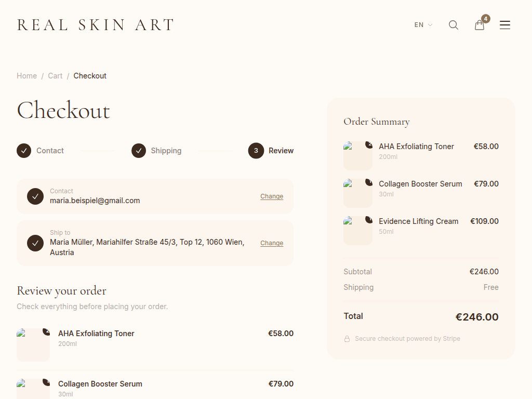Click the Review step number 3 circle

[256, 151]
